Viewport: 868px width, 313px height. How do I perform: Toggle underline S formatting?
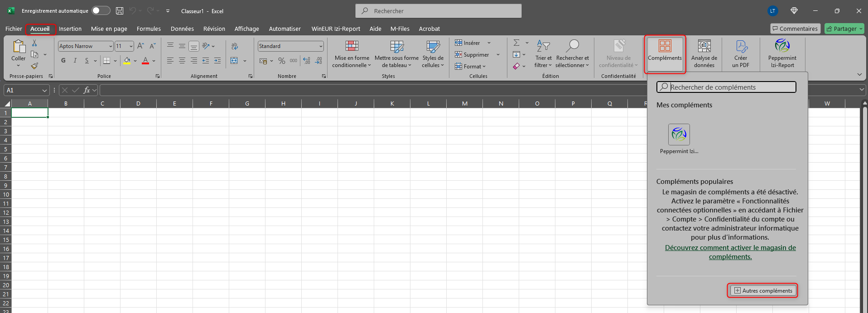pyautogui.click(x=87, y=60)
